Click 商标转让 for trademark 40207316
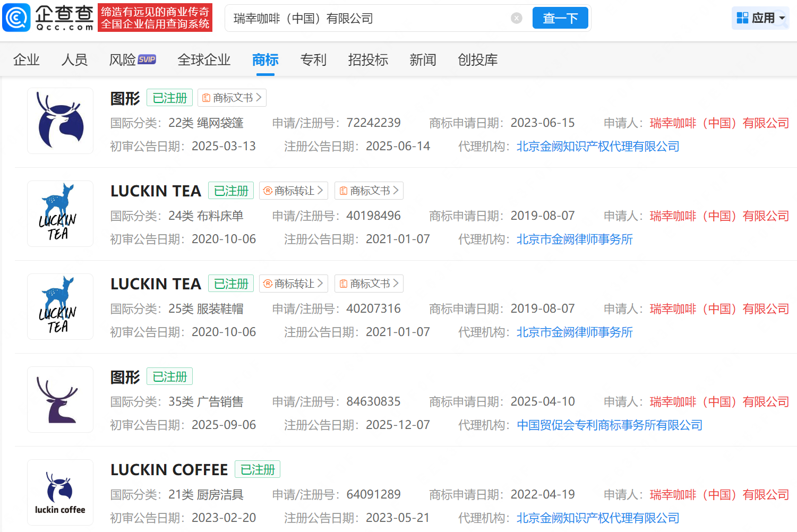 point(294,284)
